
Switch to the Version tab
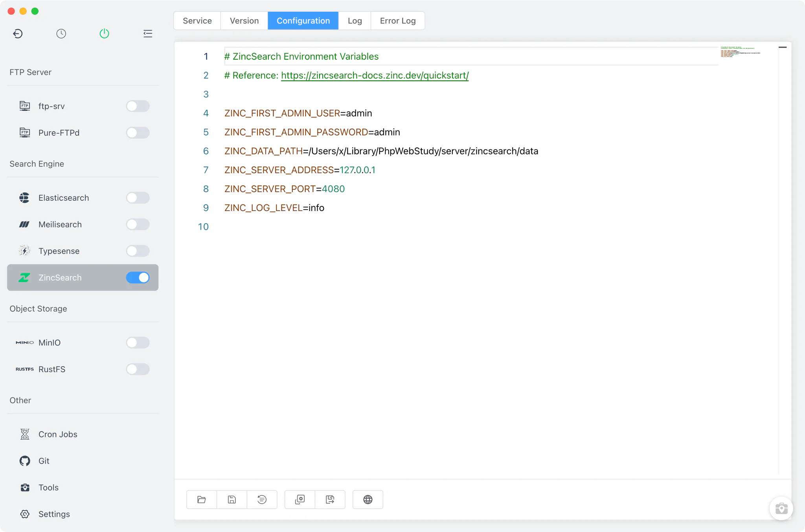244,21
